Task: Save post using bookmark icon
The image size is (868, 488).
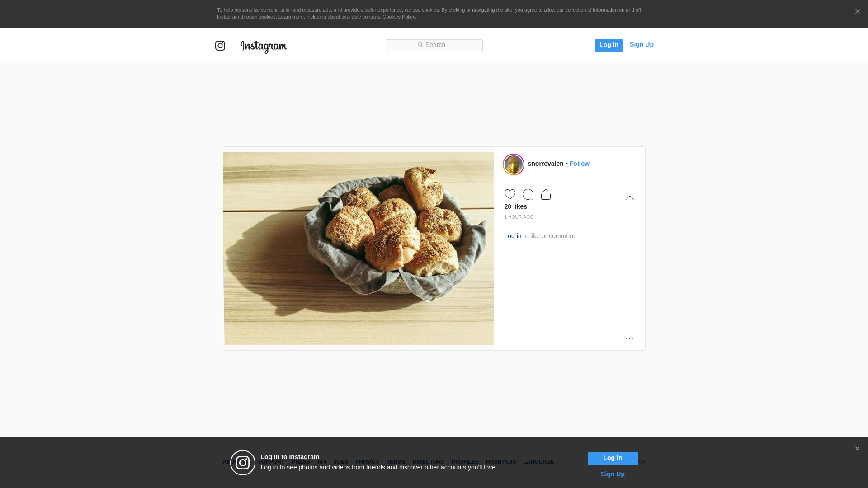Action: click(x=630, y=194)
